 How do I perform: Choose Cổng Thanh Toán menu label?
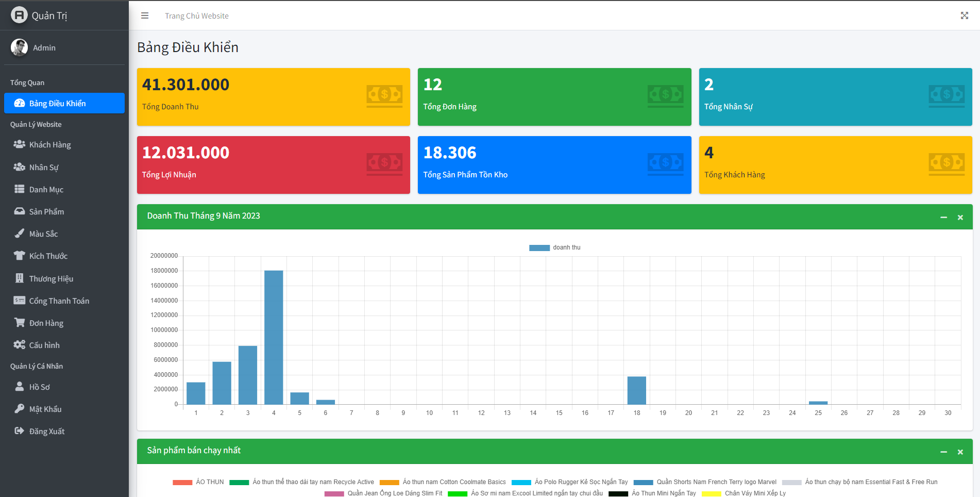pyautogui.click(x=59, y=301)
